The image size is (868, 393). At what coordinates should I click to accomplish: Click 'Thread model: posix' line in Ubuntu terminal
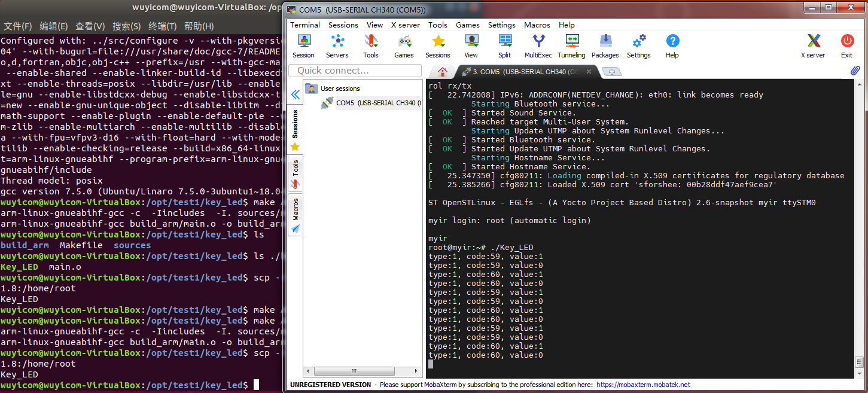click(x=51, y=181)
